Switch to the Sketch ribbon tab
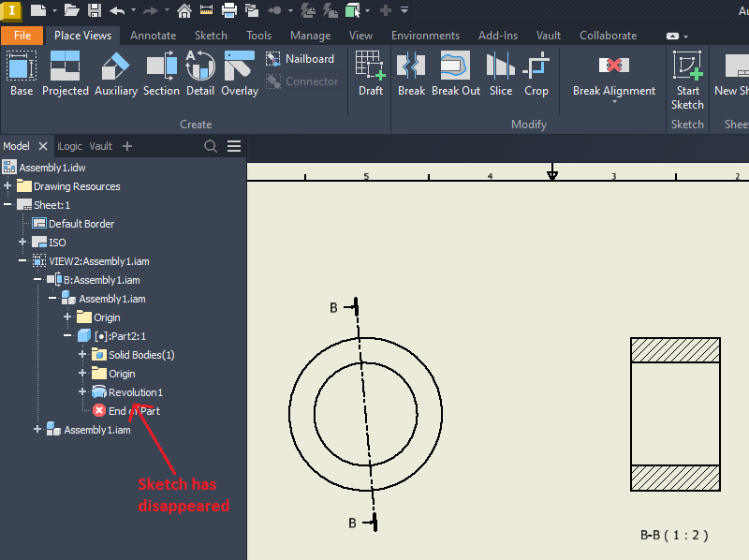Image resolution: width=749 pixels, height=560 pixels. click(211, 36)
